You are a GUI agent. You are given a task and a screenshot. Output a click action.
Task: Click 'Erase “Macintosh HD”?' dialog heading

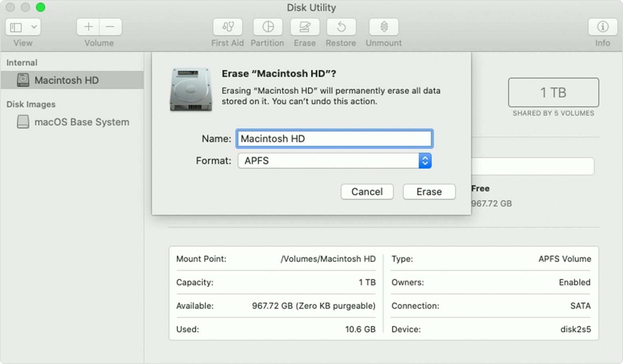point(279,73)
